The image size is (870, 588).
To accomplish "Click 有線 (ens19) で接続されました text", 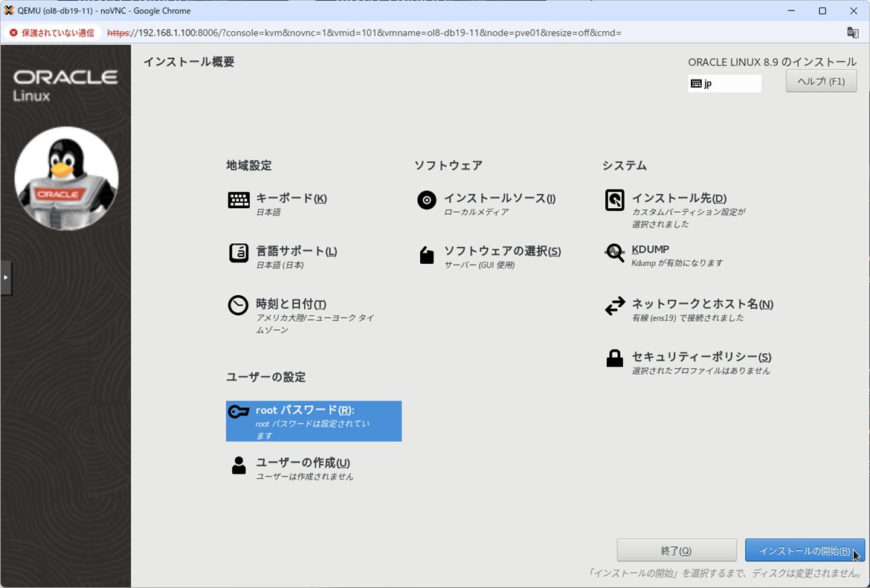I will [688, 318].
